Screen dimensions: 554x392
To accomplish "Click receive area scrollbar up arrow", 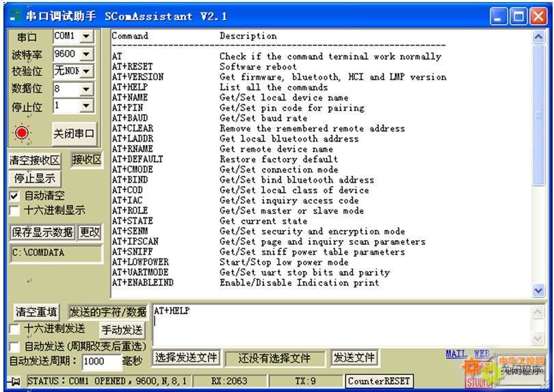I will (539, 36).
